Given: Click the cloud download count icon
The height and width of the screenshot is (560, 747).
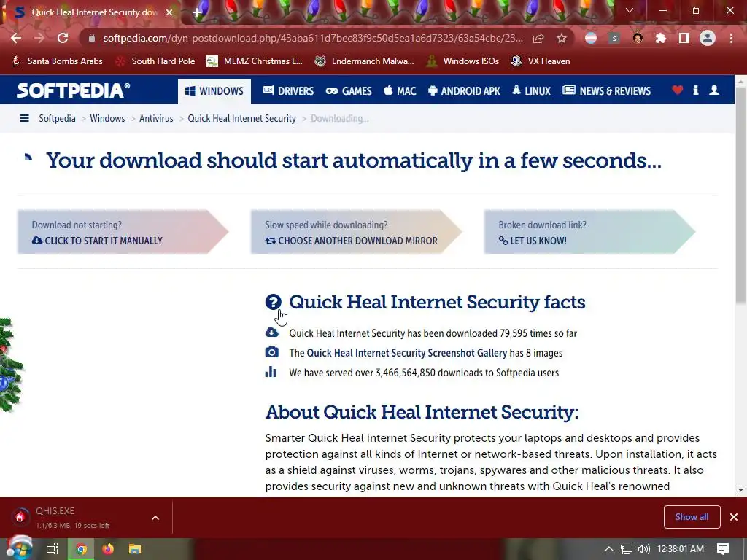Looking at the screenshot, I should click(271, 332).
